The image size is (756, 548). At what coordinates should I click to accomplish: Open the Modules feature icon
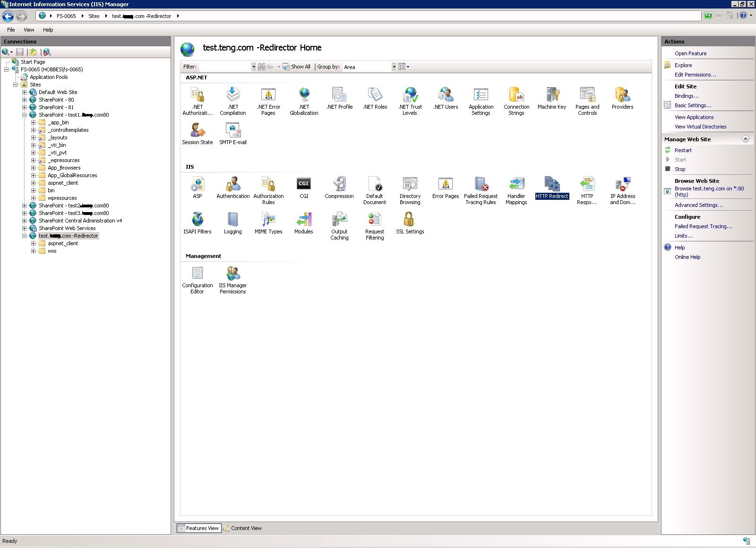pos(304,223)
